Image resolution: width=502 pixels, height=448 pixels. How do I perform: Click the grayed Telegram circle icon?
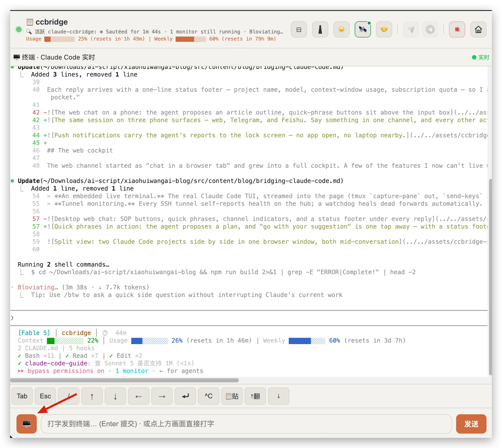click(430, 30)
